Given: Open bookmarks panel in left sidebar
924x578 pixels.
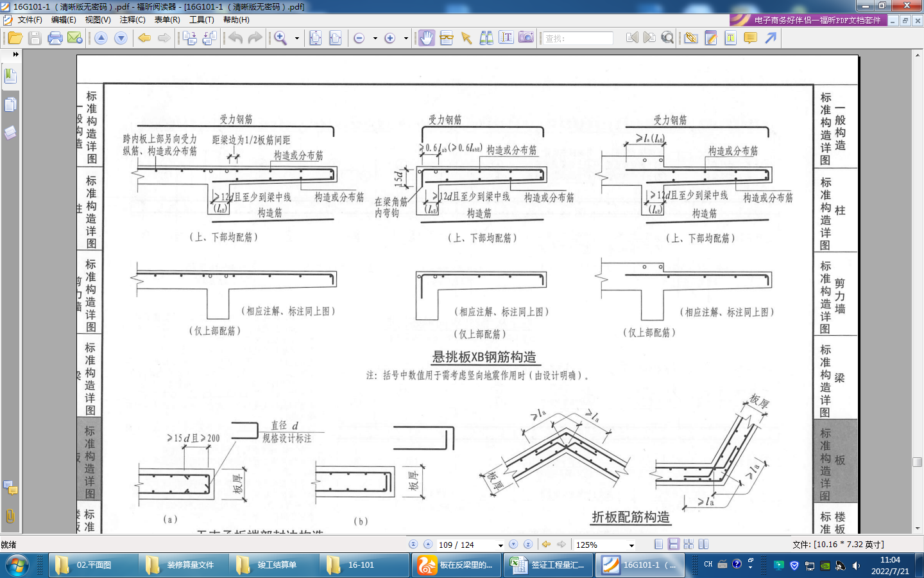Looking at the screenshot, I should [10, 76].
